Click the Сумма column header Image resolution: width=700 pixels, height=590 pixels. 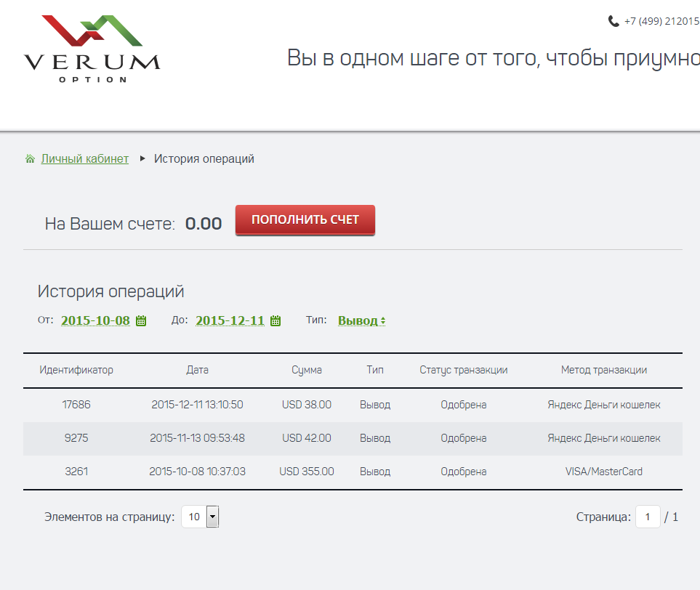(x=307, y=370)
